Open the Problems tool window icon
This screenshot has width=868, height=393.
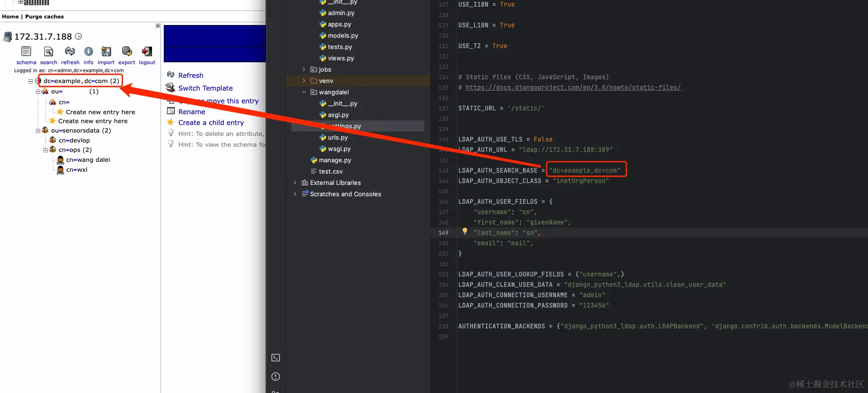276,376
